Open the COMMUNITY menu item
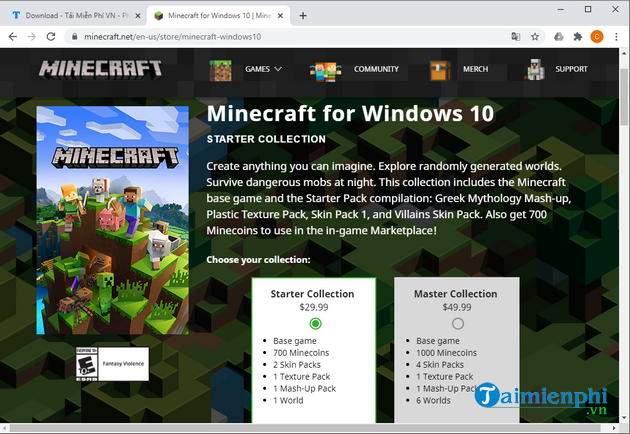 (376, 69)
